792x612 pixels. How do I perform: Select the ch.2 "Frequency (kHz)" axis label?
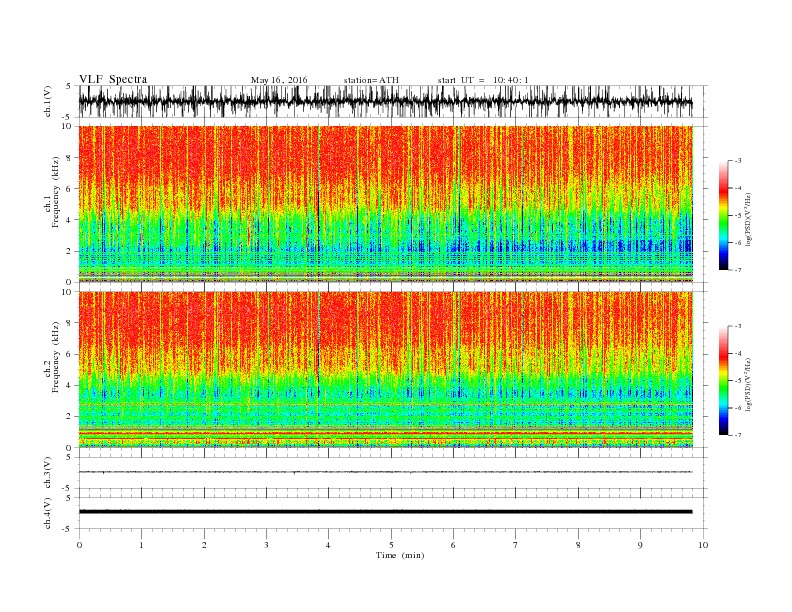tap(55, 358)
